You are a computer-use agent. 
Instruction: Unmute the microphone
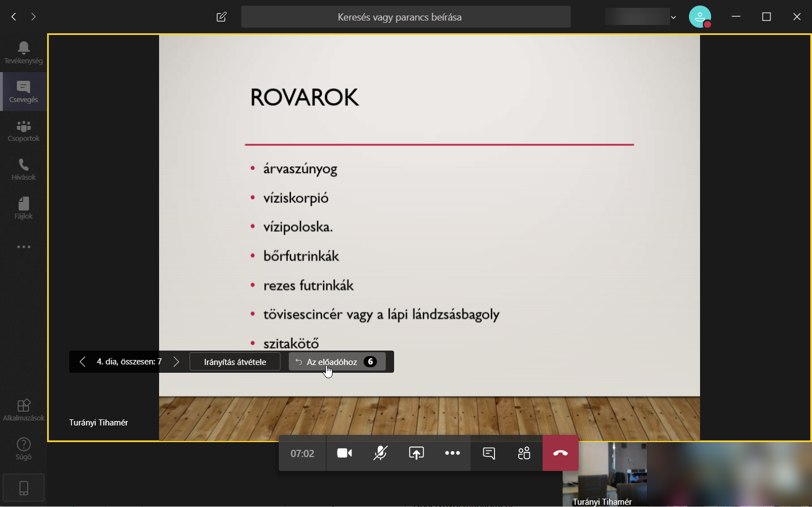click(380, 453)
